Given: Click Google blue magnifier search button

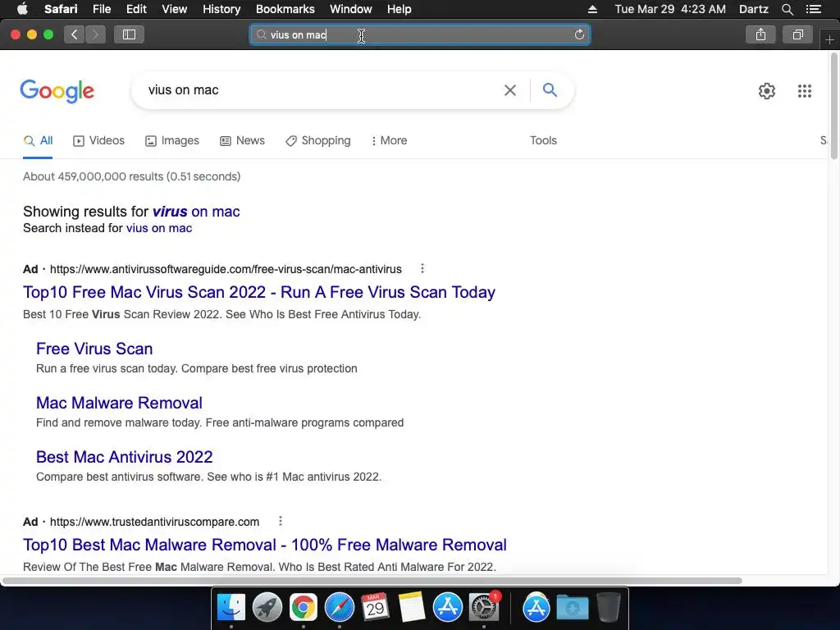Looking at the screenshot, I should point(550,90).
